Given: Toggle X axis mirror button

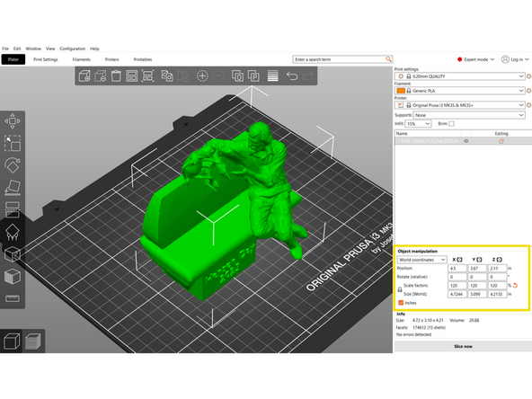Looking at the screenshot, I should 459,260.
